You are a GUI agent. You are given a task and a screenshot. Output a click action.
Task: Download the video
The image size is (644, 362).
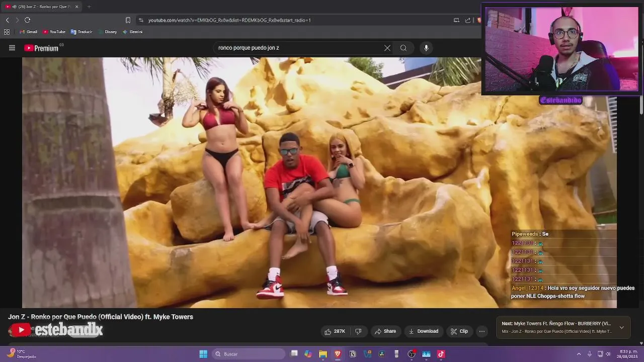pos(424,331)
